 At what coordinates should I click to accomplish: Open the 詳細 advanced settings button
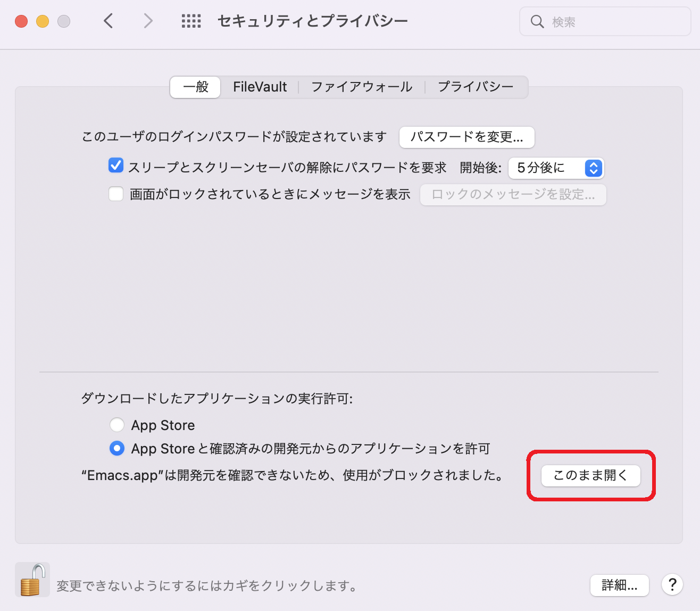tap(619, 585)
